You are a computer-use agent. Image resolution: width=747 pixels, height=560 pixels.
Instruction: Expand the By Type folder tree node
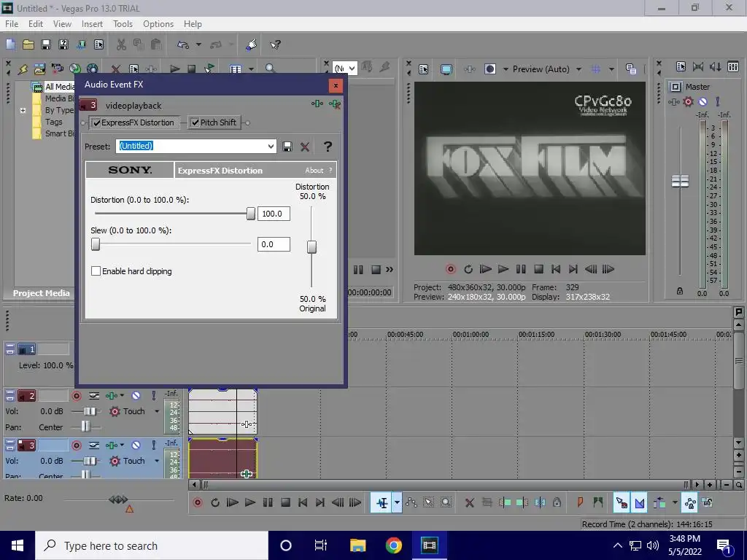pyautogui.click(x=23, y=111)
